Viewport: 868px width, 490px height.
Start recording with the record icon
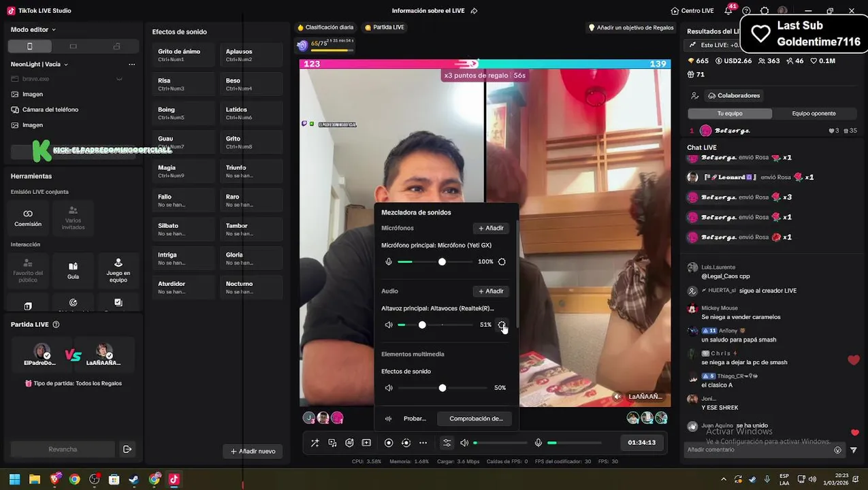point(389,443)
